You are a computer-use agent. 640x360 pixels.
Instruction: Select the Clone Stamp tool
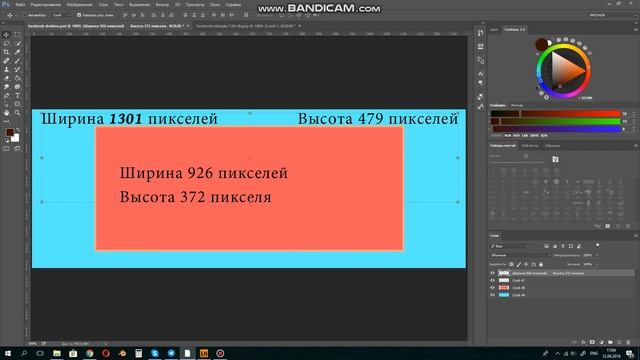pos(6,70)
